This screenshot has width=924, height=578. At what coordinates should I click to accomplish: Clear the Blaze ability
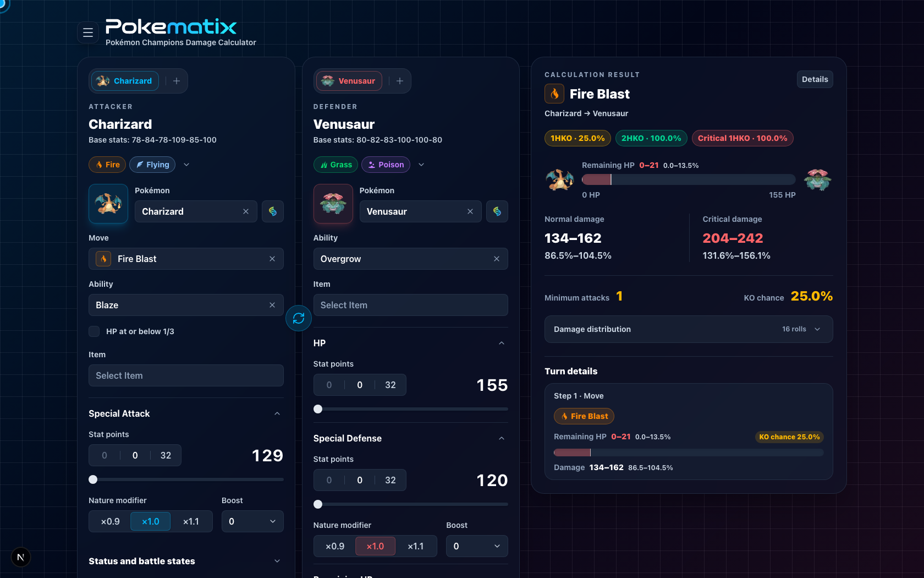[272, 305]
